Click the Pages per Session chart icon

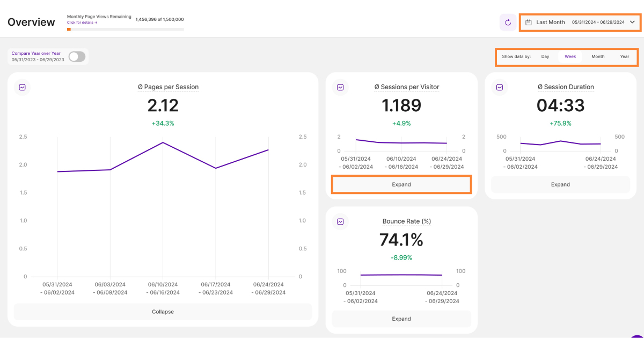(x=23, y=87)
